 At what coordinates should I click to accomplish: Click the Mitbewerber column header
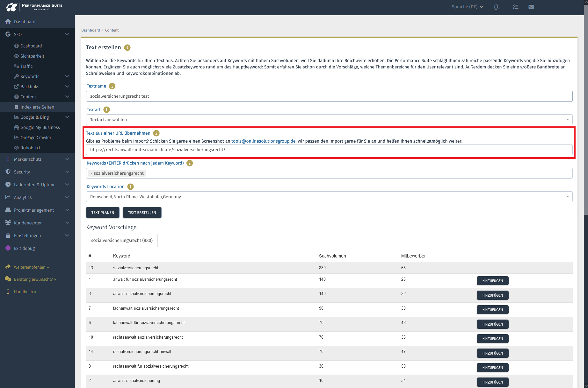(x=413, y=256)
